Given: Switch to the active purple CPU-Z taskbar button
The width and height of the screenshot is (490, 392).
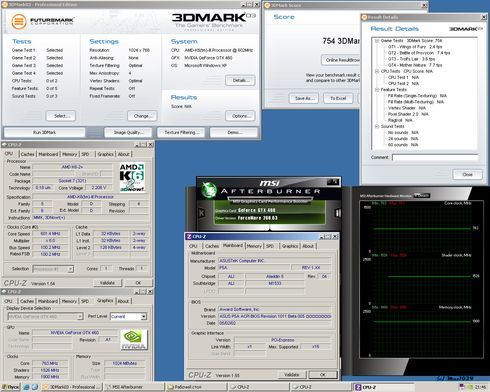Looking at the screenshot, I should click(383, 387).
